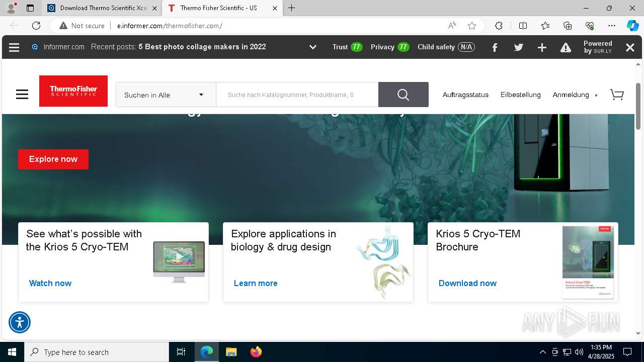Open the Suchen in Alle dropdown
The height and width of the screenshot is (362, 644).
click(x=166, y=95)
